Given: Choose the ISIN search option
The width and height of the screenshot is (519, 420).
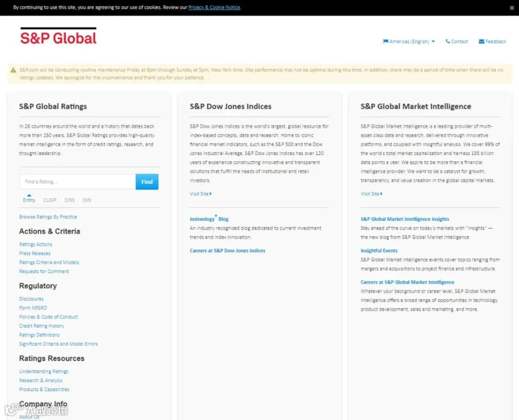Looking at the screenshot, I should point(86,200).
